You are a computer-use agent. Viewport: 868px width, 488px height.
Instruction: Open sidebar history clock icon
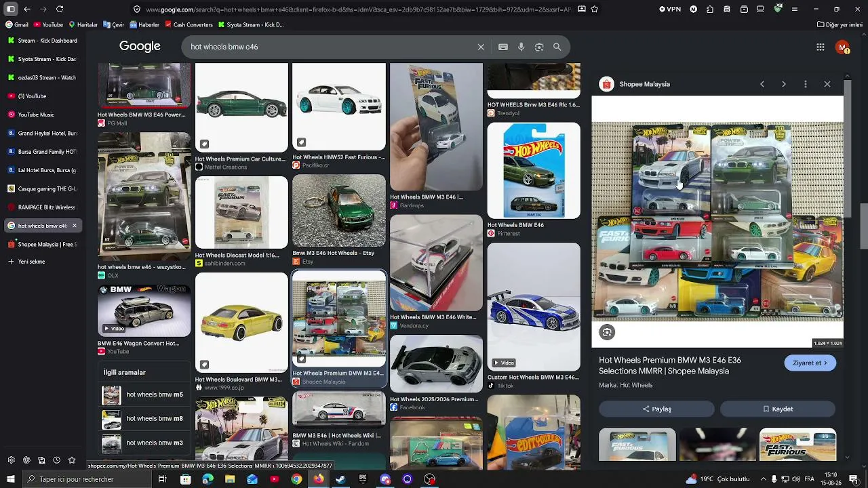coord(57,460)
